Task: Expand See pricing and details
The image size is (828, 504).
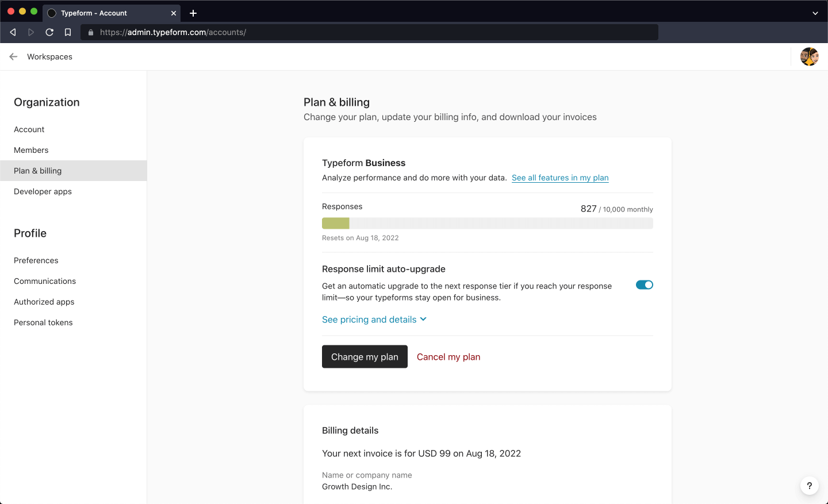Action: click(x=374, y=320)
